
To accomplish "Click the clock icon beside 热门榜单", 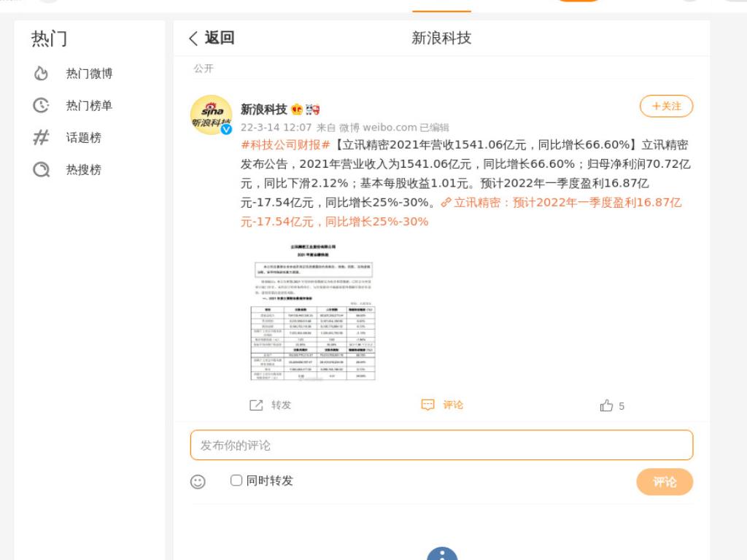I will [x=41, y=105].
